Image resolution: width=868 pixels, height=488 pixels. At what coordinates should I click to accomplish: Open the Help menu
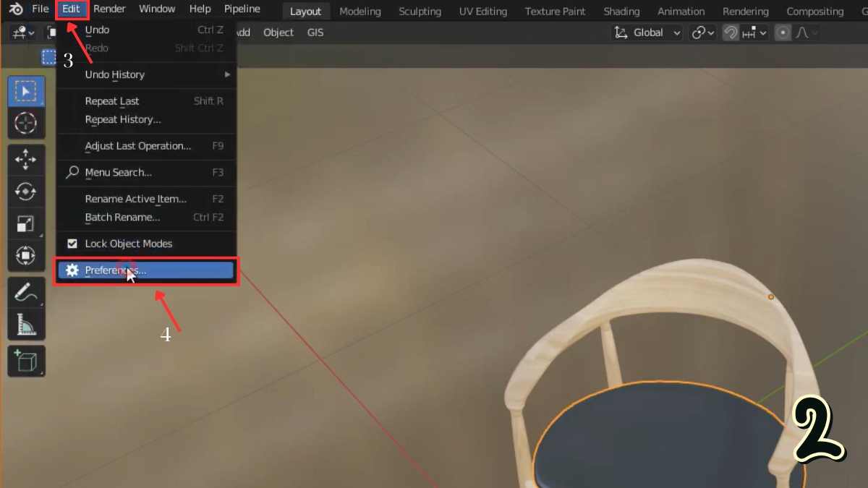[x=200, y=9]
